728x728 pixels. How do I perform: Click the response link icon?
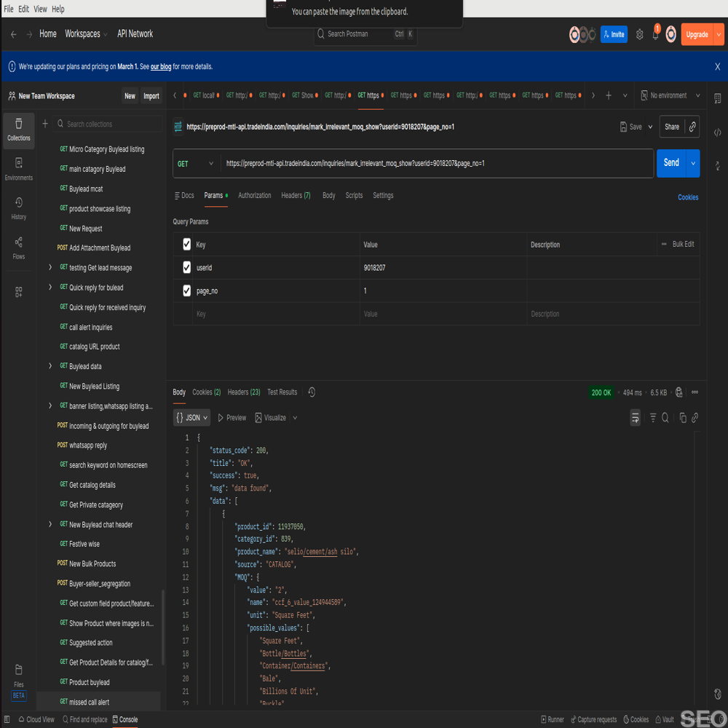point(695,418)
